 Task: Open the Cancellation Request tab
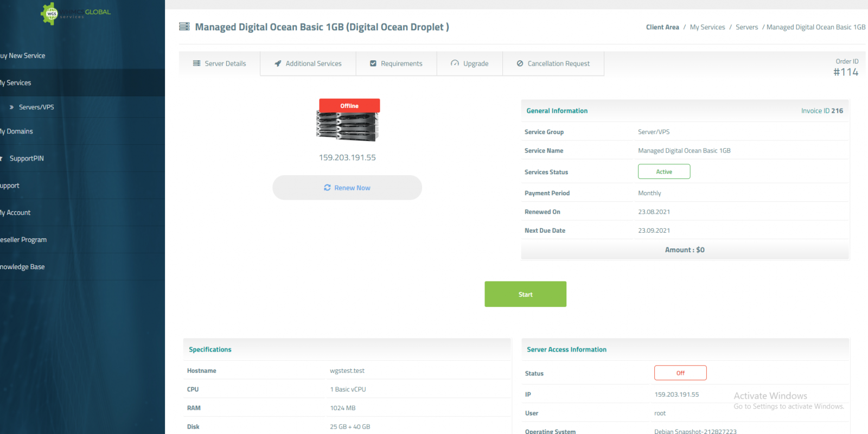click(x=553, y=63)
